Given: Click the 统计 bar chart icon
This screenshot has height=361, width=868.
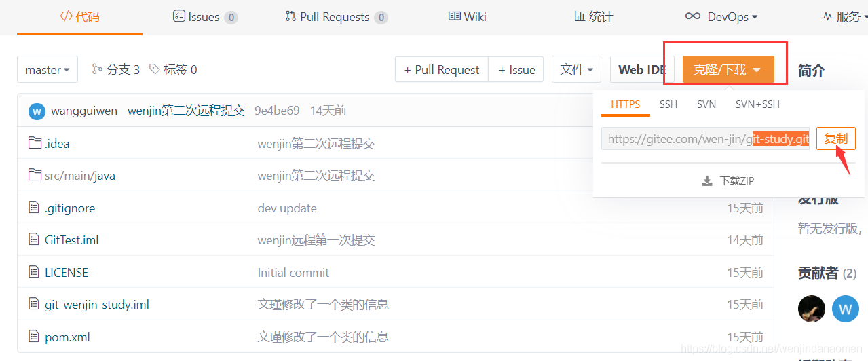Looking at the screenshot, I should (580, 16).
